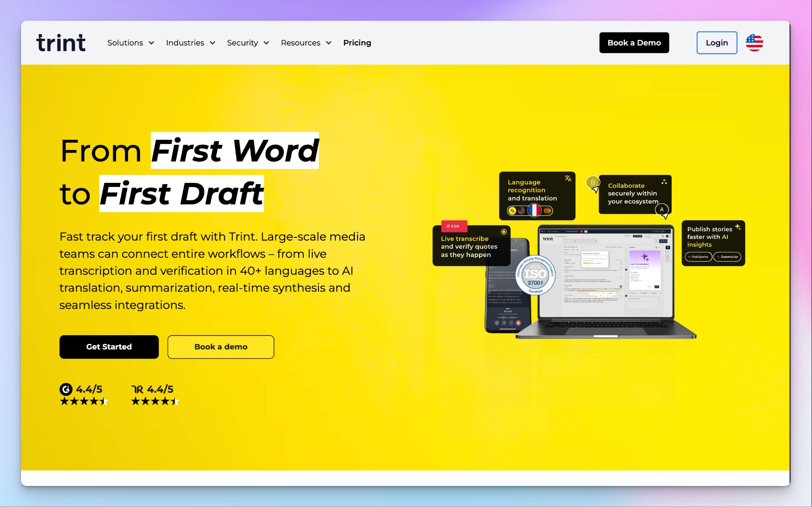Click the translation icon on Language card
This screenshot has height=507, width=812.
tap(568, 179)
